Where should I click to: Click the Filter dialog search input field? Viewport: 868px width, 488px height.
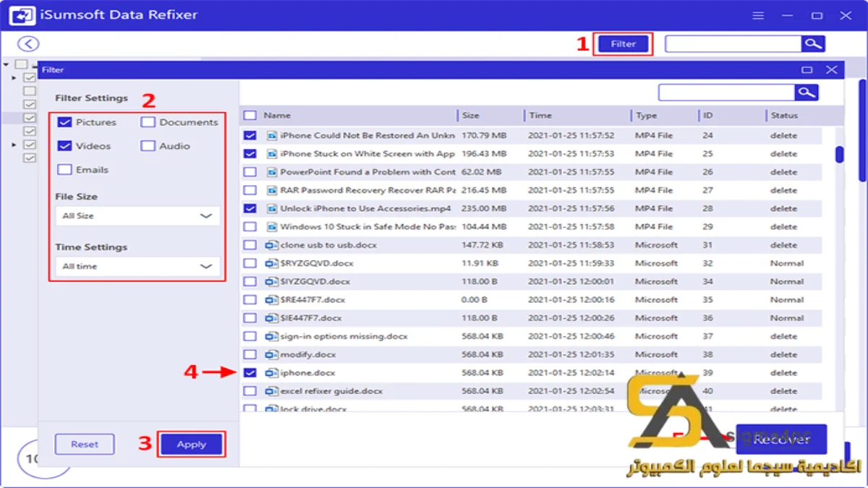pyautogui.click(x=726, y=93)
